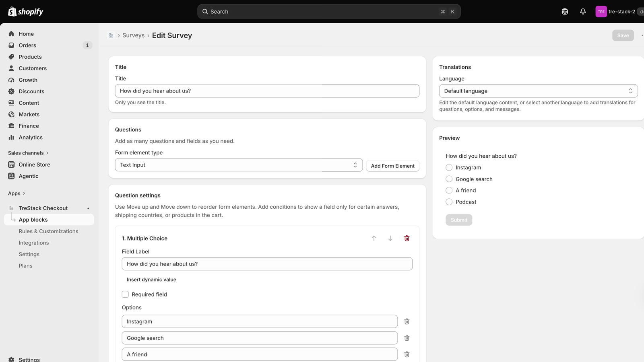This screenshot has height=362, width=644.
Task: Click the search magnifier icon
Action: (x=205, y=12)
